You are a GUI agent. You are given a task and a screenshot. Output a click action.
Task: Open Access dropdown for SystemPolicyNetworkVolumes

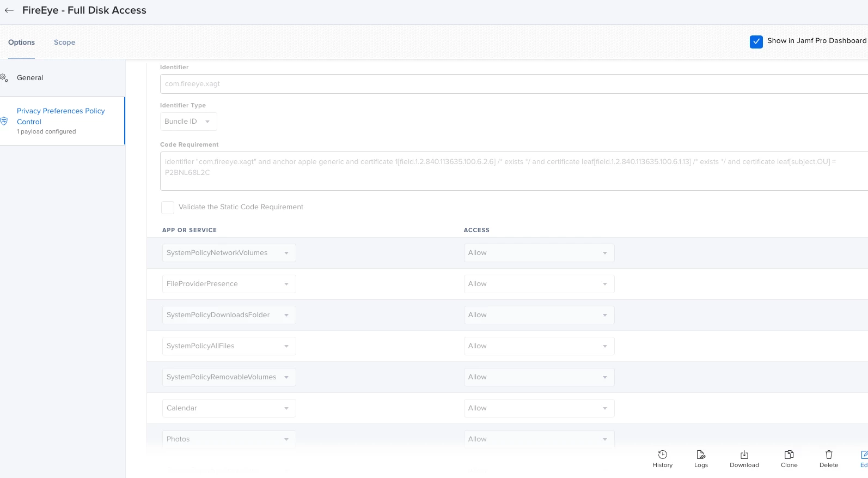[539, 253]
